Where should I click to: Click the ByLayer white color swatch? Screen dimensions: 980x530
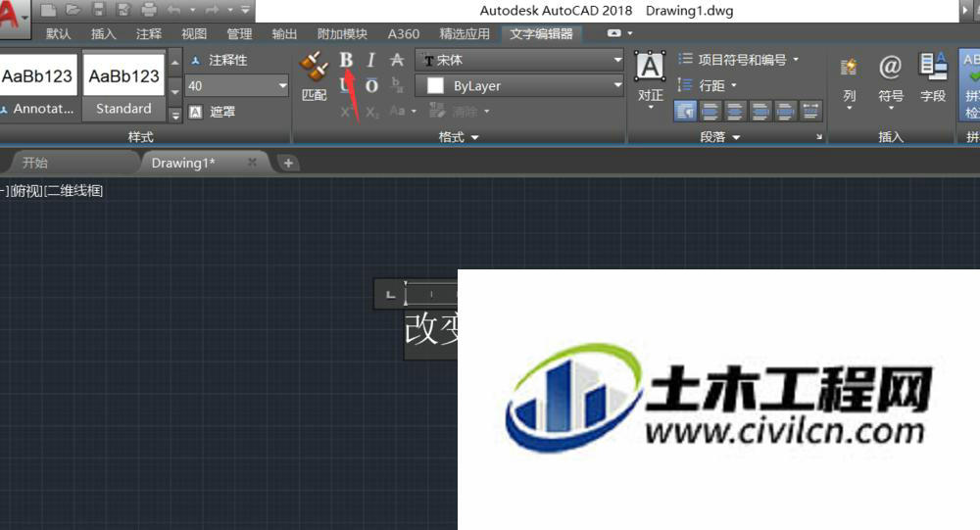[435, 85]
